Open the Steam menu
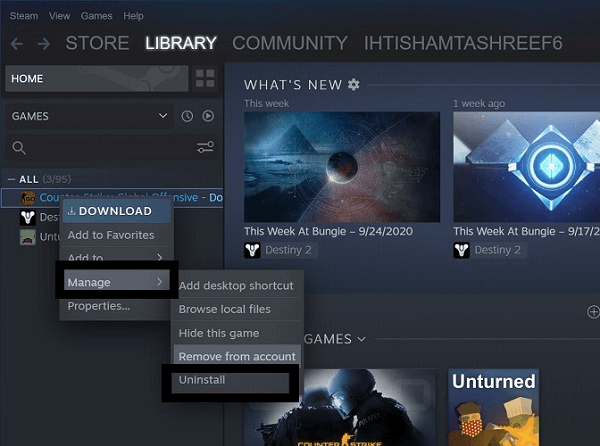 24,16
